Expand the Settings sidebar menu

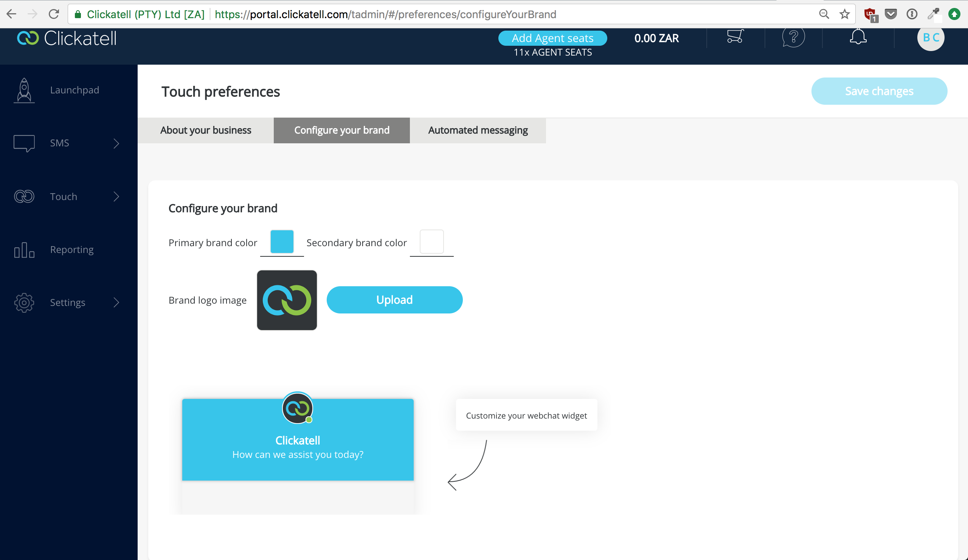tap(116, 302)
